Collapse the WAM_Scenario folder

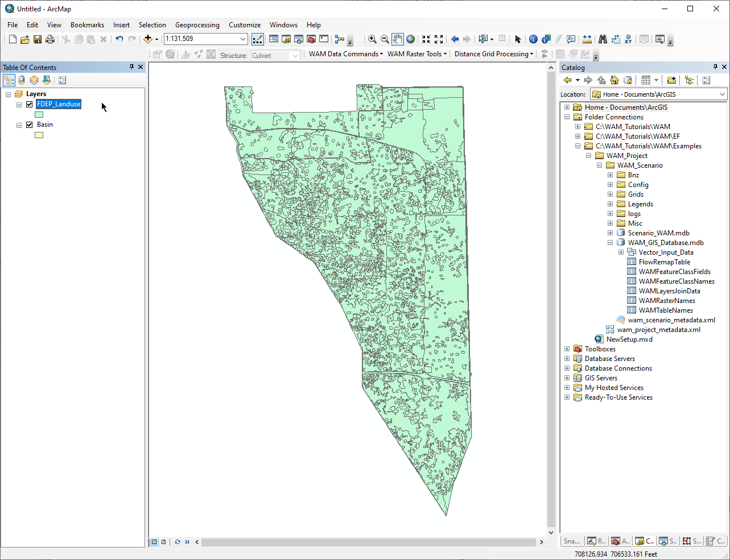599,165
